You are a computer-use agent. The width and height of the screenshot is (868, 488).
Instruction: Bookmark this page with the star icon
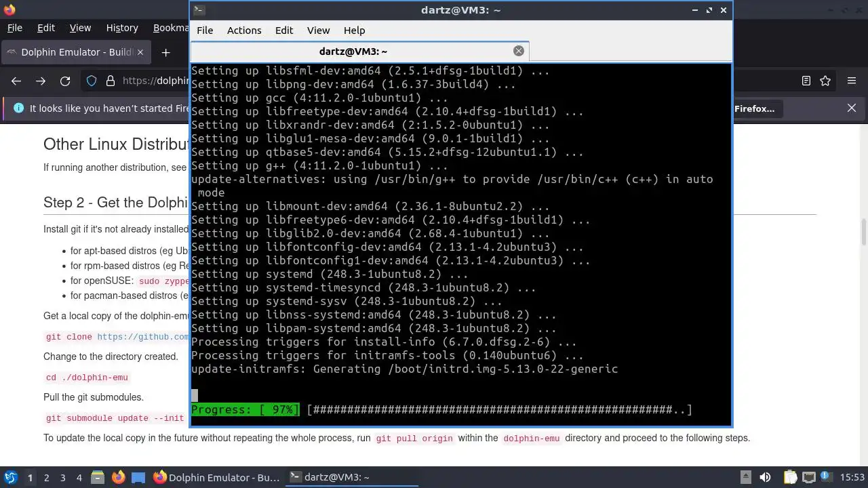tap(825, 81)
